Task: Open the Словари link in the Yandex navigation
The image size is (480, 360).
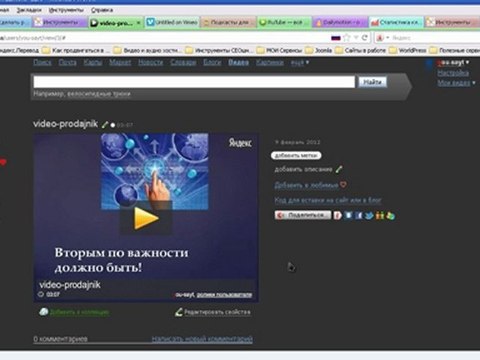Action: (183, 62)
